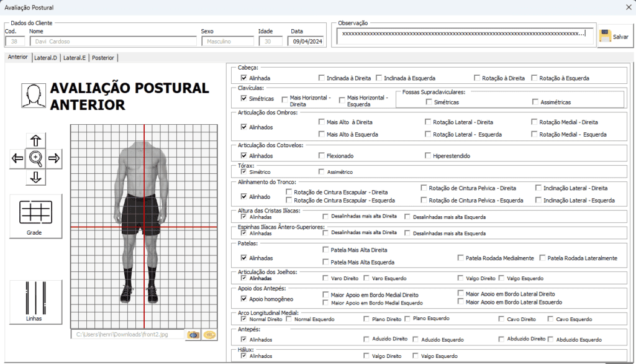
Task: Click the left arrow to move image left
Action: pyautogui.click(x=17, y=158)
